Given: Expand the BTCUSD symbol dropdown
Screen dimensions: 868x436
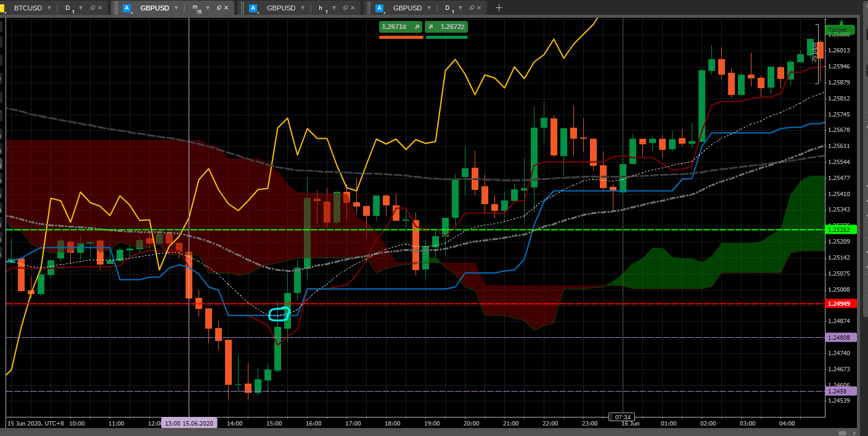Looking at the screenshot, I should pos(50,8).
